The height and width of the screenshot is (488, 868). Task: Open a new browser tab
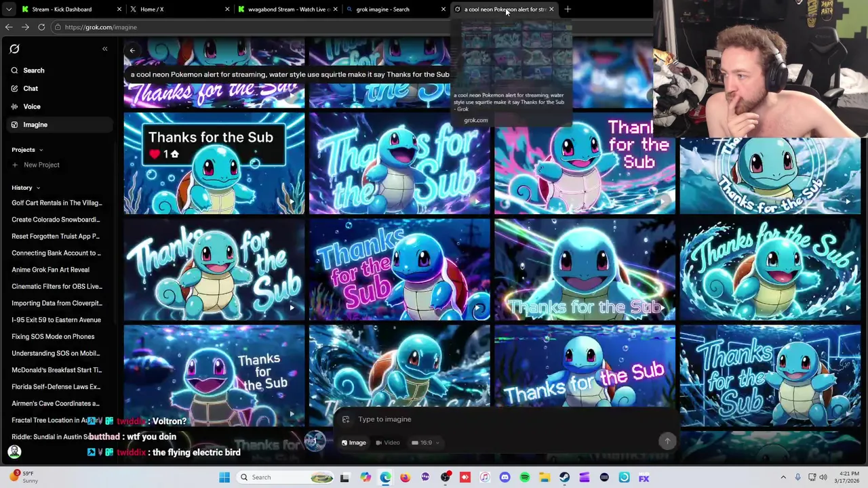click(568, 9)
